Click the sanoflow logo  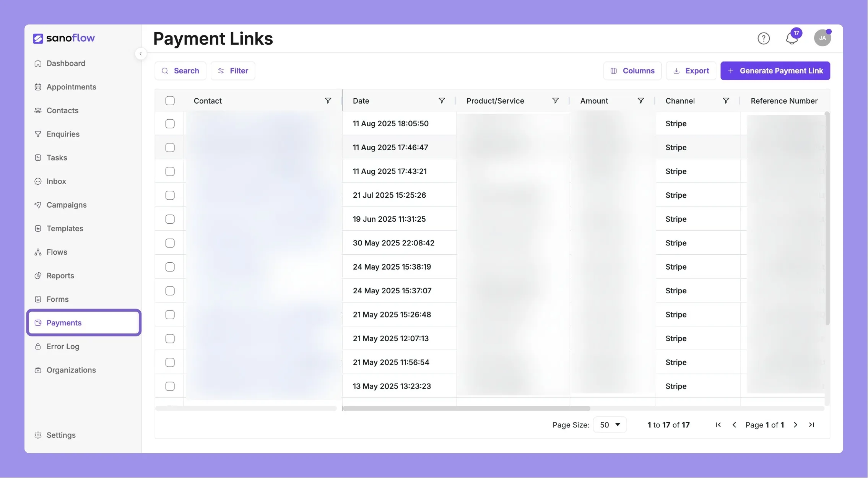(x=64, y=38)
